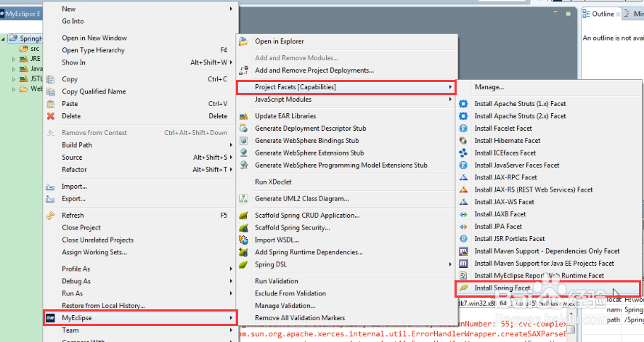
Task: Click the Import WSDL icon
Action: 243,240
